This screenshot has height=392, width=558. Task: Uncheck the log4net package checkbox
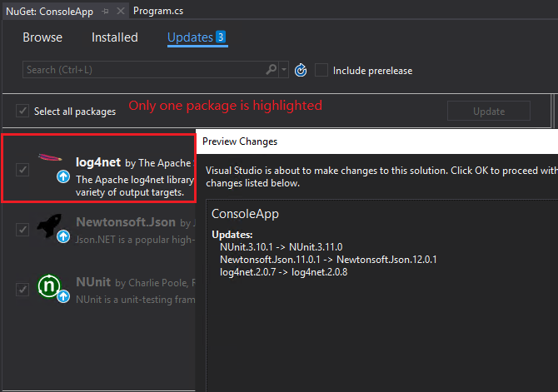22,170
